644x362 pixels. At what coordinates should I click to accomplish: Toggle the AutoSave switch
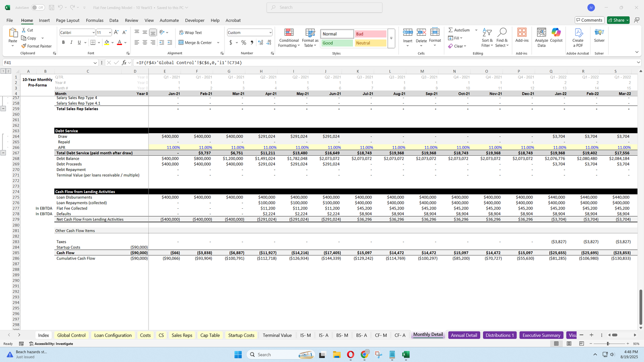(x=38, y=8)
